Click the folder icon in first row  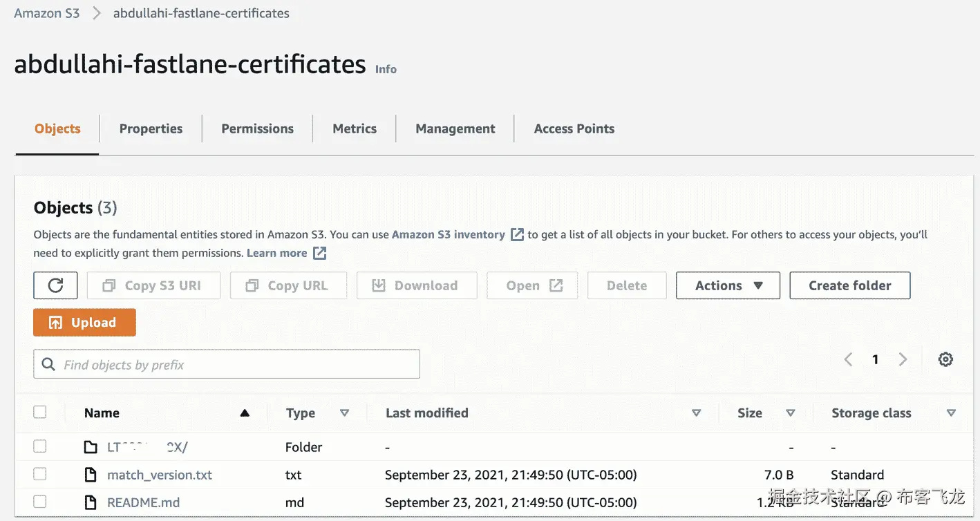(x=91, y=447)
